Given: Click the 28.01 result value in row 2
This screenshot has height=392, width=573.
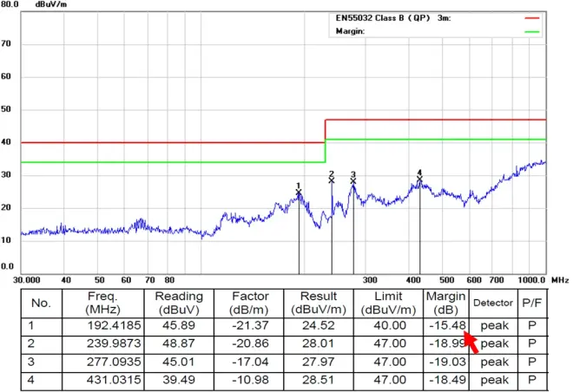Looking at the screenshot, I should [320, 343].
